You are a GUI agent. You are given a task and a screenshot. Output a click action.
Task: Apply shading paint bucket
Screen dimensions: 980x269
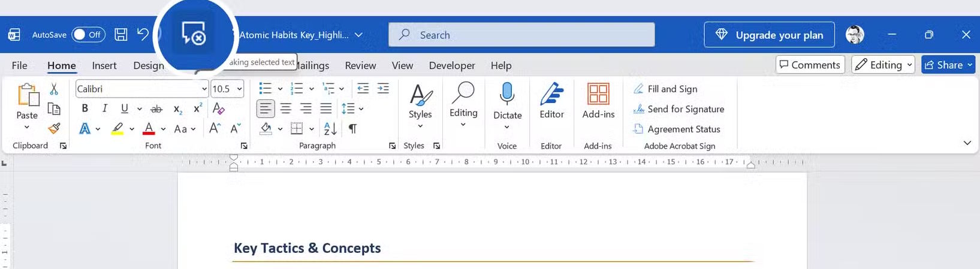(x=266, y=128)
